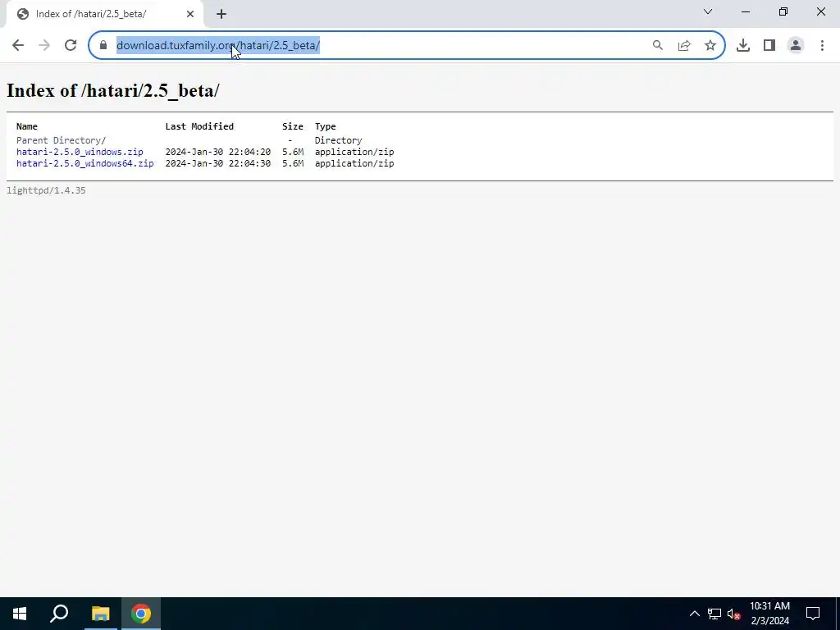Open the Chrome profile avatar

pyautogui.click(x=796, y=46)
